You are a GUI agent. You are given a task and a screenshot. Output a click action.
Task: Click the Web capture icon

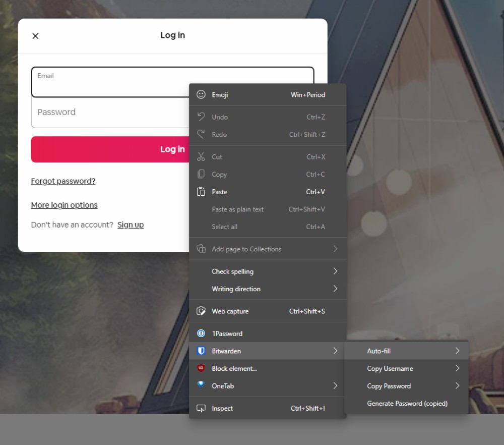tap(201, 311)
